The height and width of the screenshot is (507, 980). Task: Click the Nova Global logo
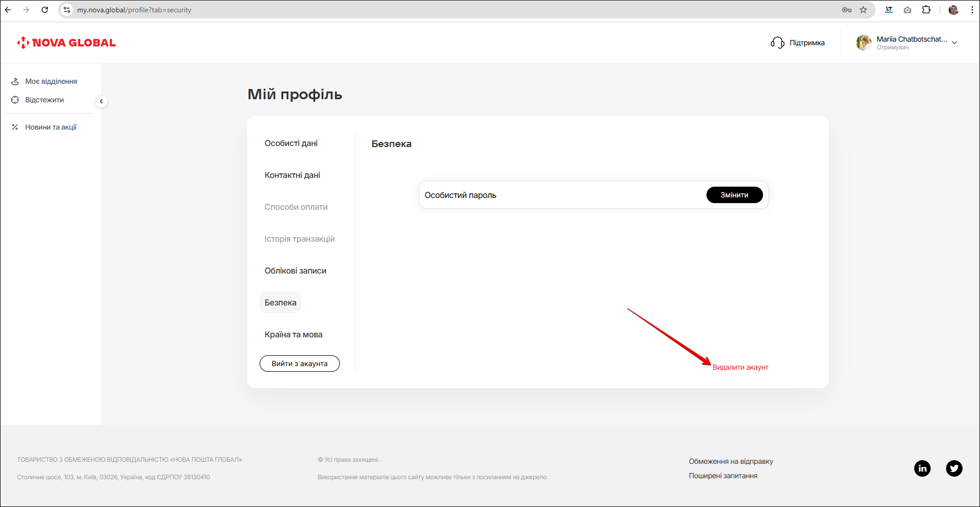pyautogui.click(x=66, y=43)
